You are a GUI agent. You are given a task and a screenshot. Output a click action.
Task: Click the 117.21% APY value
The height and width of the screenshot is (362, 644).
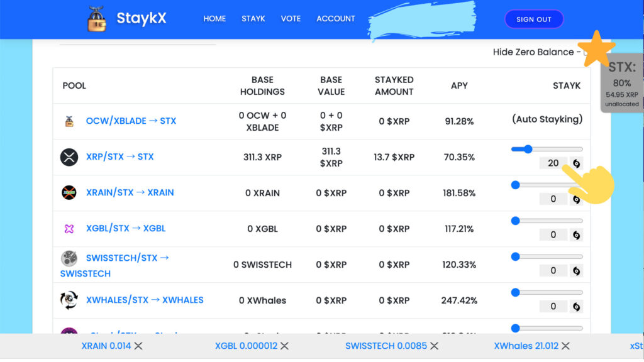[459, 229]
